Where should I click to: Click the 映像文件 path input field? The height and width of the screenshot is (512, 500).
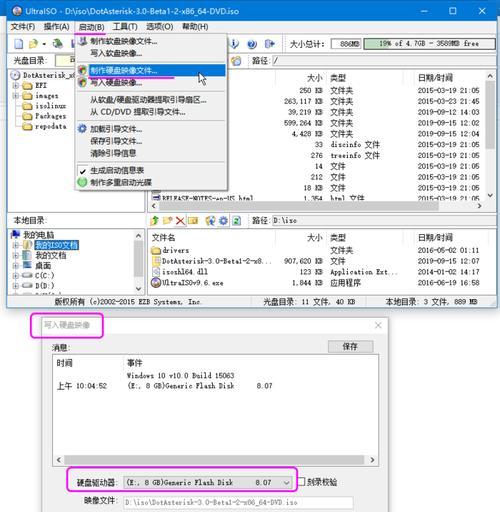pos(238,502)
